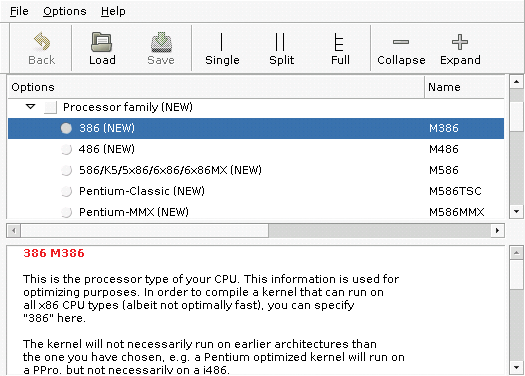Collapse the Processor family tree triangle
Image resolution: width=525 pixels, height=376 pixels.
coord(30,107)
